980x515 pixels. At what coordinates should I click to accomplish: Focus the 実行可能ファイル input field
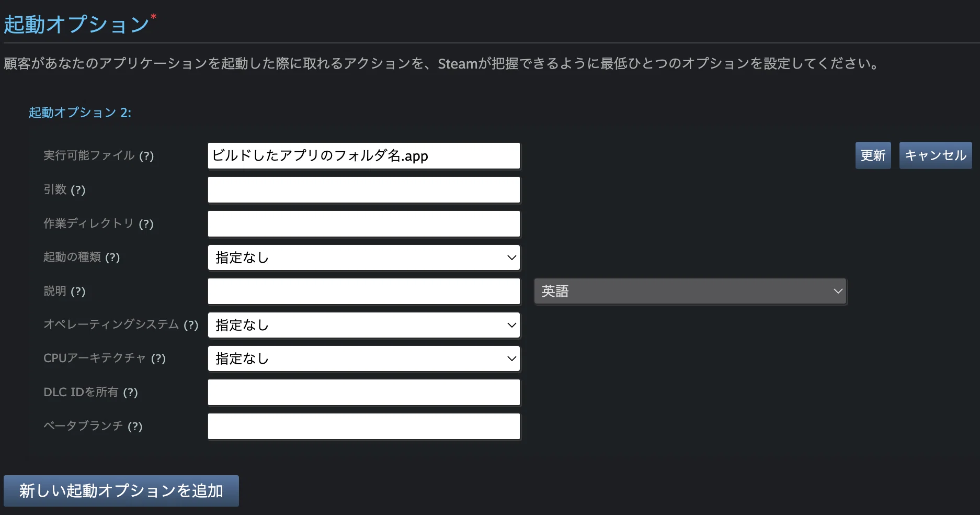[x=364, y=156]
